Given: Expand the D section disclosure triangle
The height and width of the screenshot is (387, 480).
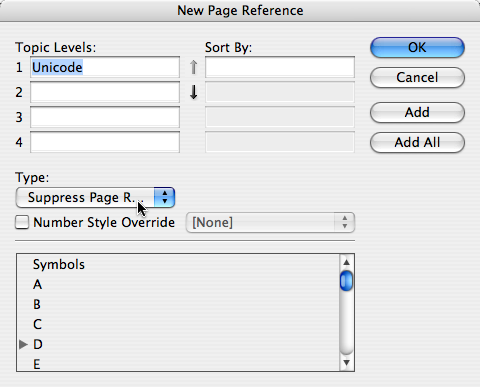Looking at the screenshot, I should pos(23,344).
